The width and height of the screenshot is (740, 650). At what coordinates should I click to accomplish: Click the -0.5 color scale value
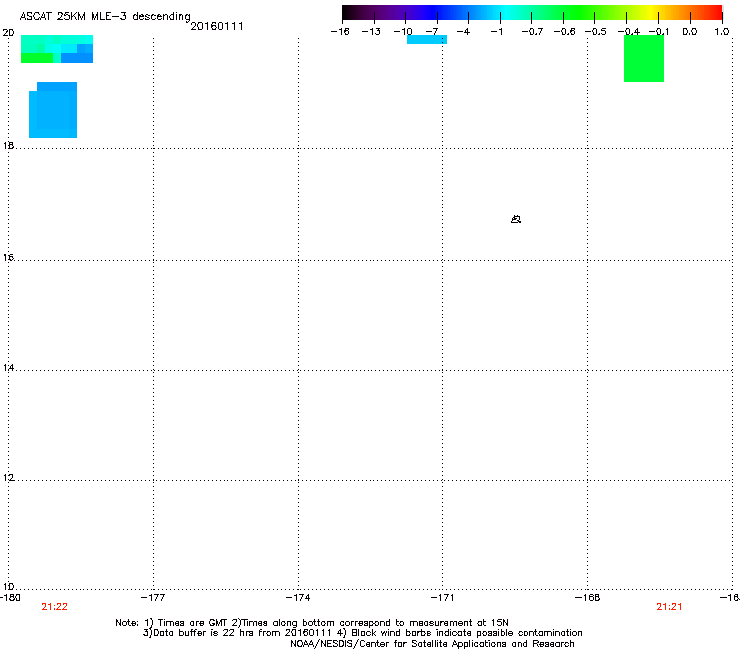tap(596, 32)
